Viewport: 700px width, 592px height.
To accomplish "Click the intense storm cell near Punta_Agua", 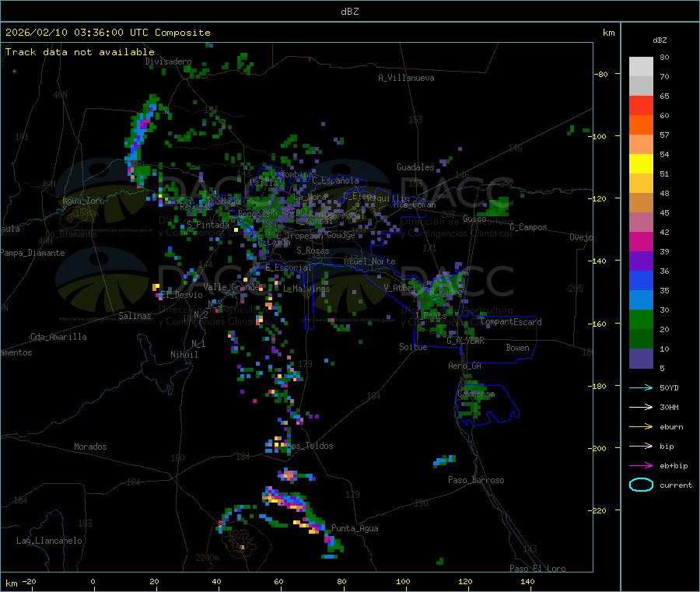I will 285,499.
